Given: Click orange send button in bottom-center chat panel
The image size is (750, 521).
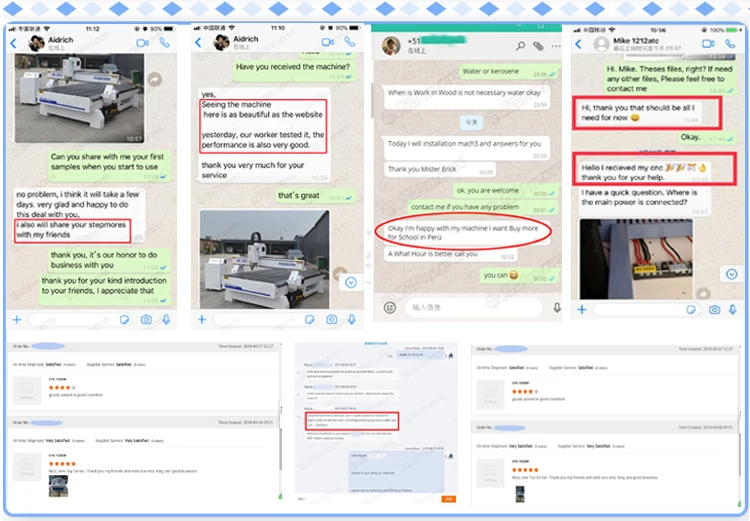Looking at the screenshot, I should point(448,499).
